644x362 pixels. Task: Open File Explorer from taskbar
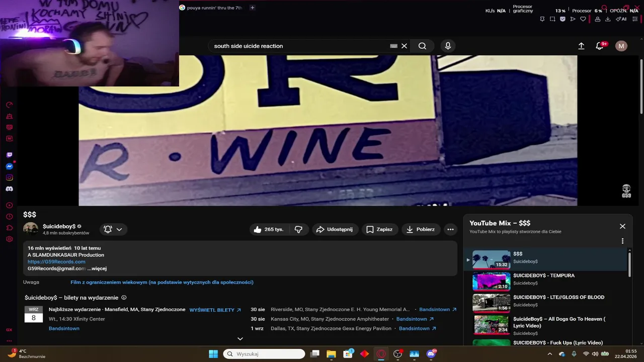pos(331,354)
